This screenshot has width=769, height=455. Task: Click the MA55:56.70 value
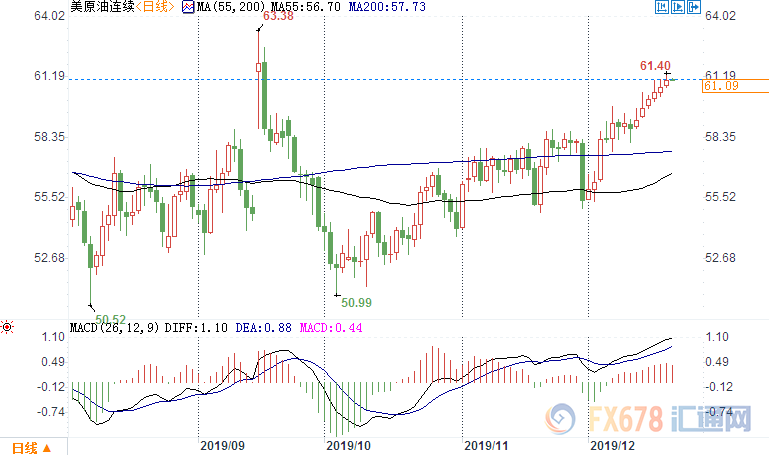306,7
